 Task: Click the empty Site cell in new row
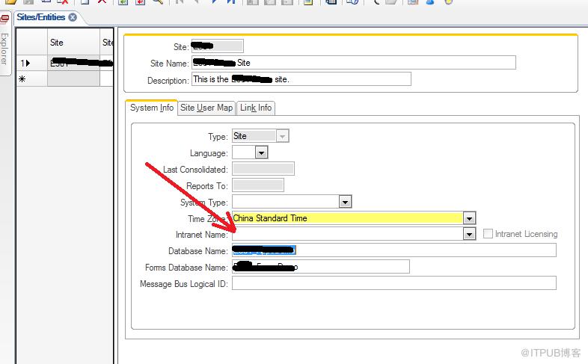[x=73, y=78]
